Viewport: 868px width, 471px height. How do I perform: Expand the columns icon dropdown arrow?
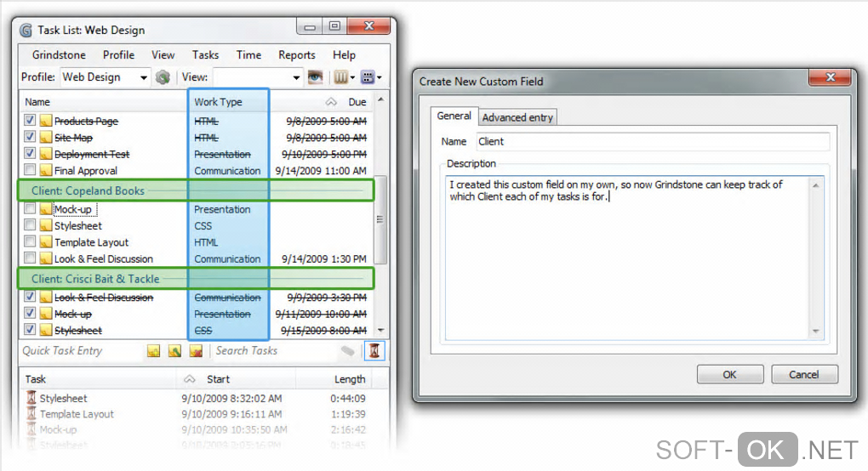tap(352, 77)
